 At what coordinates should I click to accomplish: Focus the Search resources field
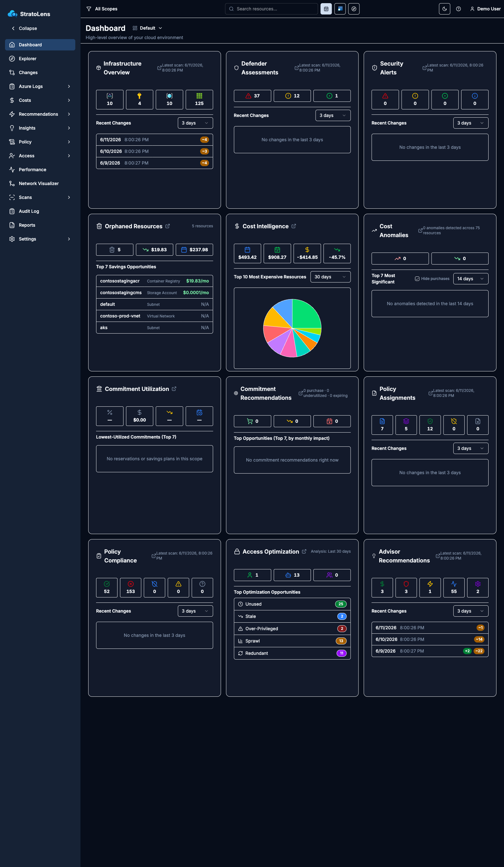point(271,9)
